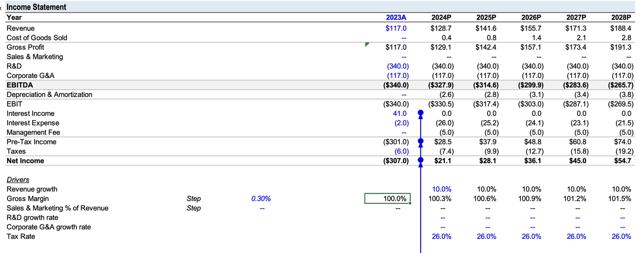
Task: Click the 2023A Interest Income value 41.0
Action: [x=398, y=114]
